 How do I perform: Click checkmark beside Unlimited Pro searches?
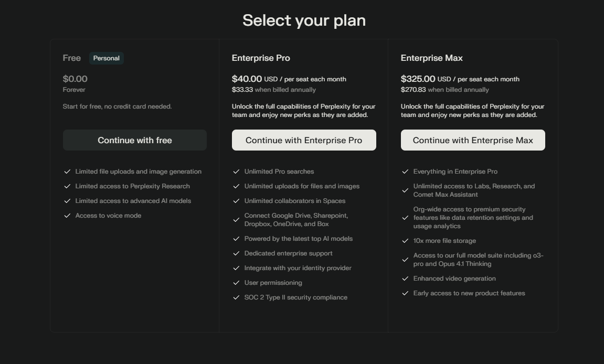click(236, 172)
